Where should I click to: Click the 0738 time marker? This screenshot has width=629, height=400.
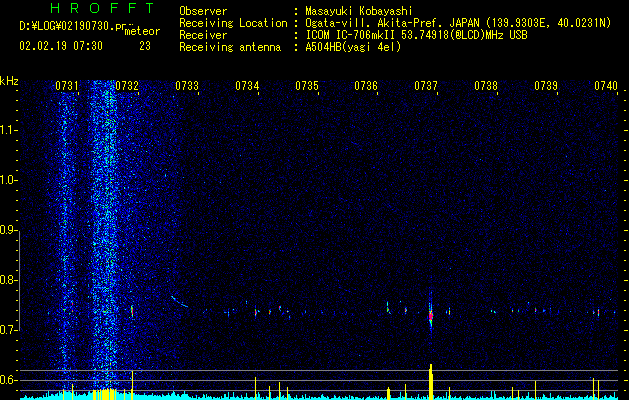486,86
